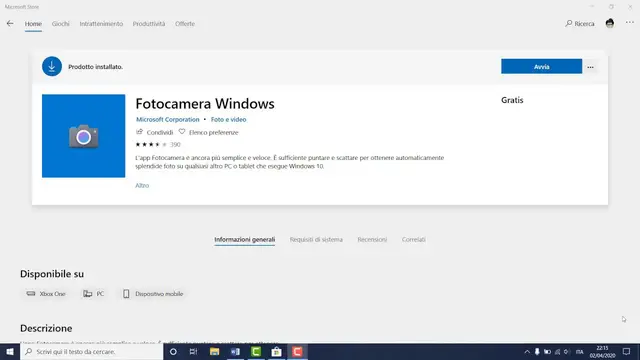
Task: Click the taskbar search field
Action: click(x=91, y=351)
